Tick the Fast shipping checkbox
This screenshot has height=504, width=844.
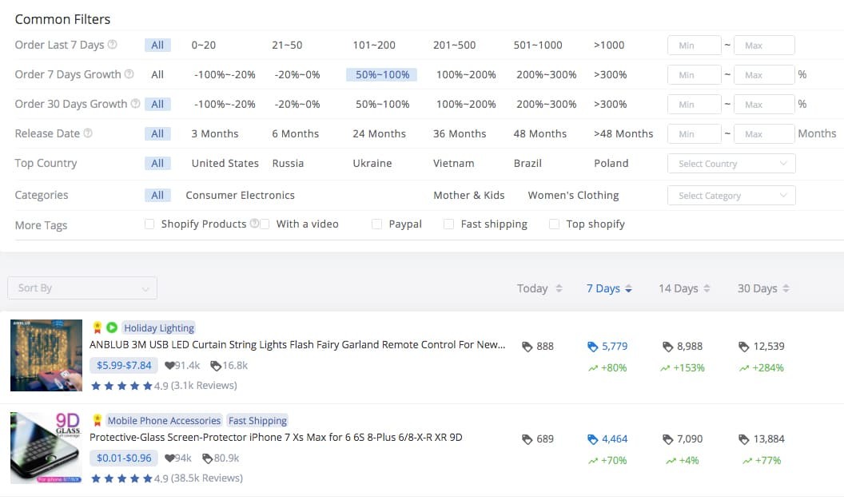click(x=448, y=224)
